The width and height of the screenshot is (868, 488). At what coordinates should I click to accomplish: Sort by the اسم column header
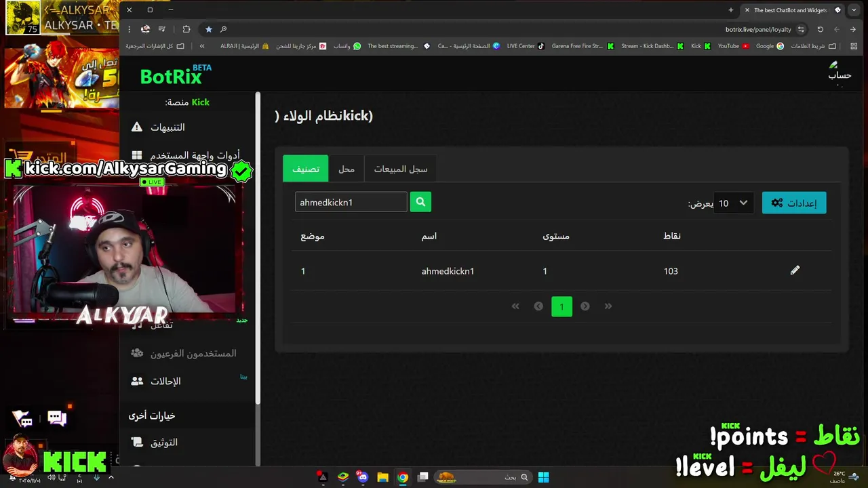(429, 236)
